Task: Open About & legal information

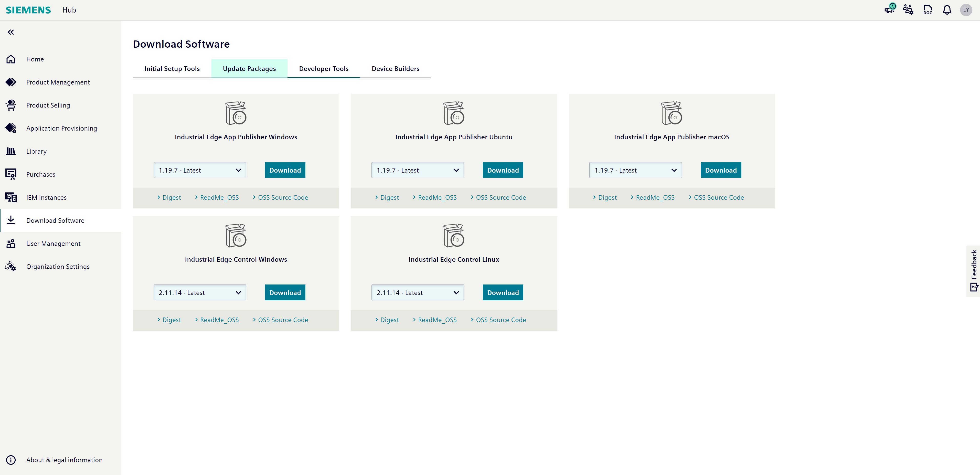Action: coord(60,460)
